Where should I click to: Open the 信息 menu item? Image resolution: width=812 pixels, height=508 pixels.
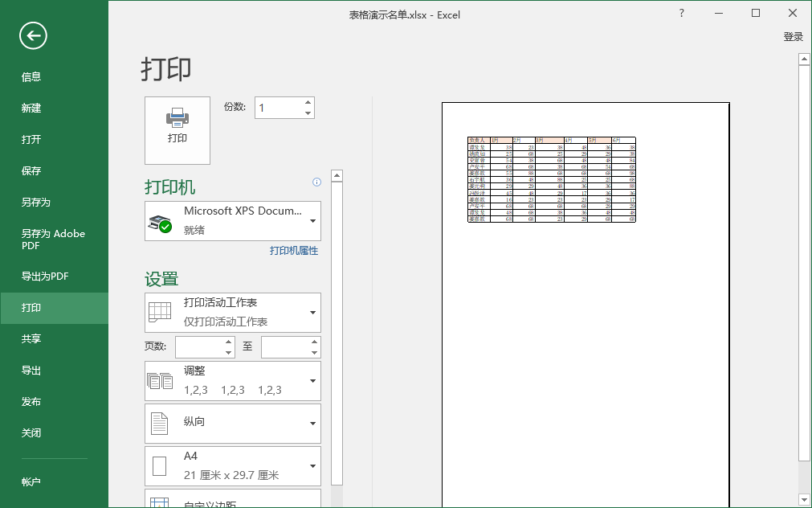pos(55,76)
